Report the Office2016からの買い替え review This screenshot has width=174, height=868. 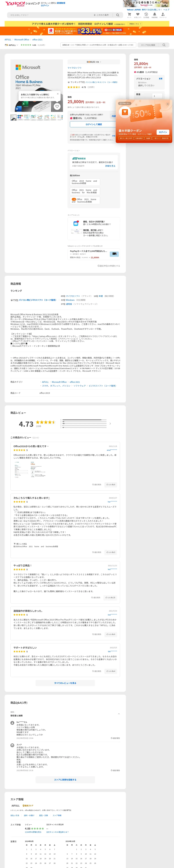click(x=97, y=484)
